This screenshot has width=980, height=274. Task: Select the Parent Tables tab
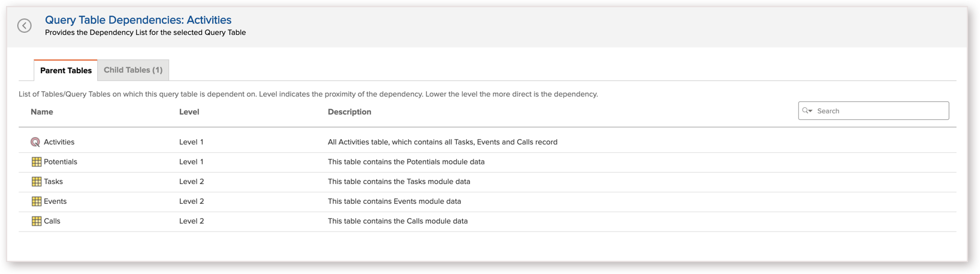[x=66, y=71]
